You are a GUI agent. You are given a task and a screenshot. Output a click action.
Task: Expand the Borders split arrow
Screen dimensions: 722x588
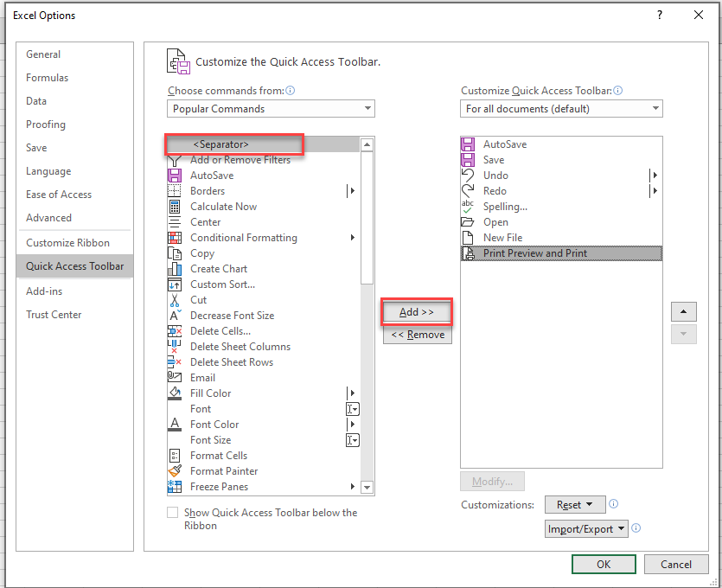(352, 191)
